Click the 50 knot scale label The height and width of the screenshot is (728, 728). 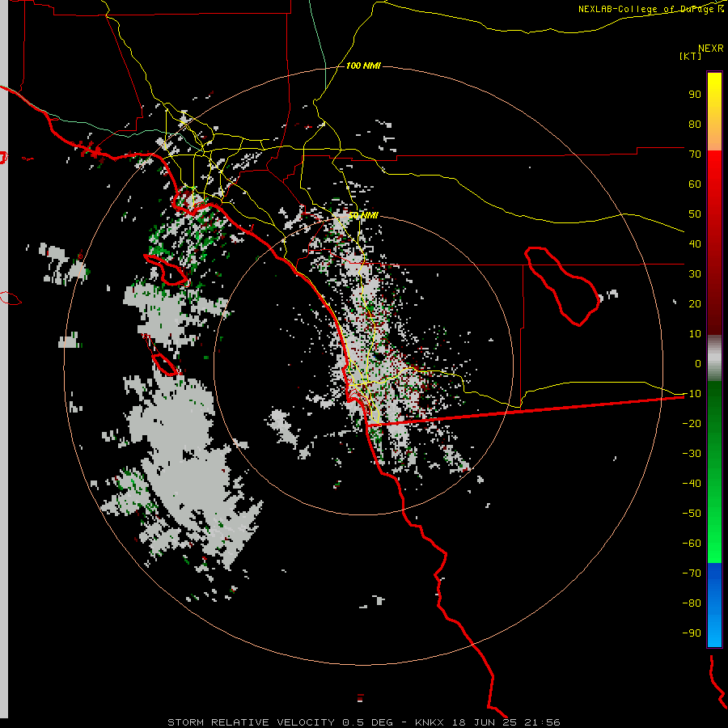pos(695,214)
